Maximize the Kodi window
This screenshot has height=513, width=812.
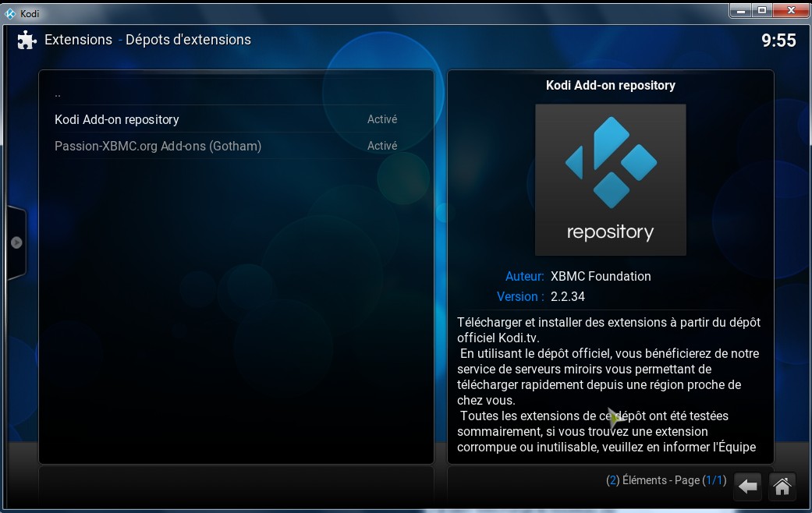[762, 10]
